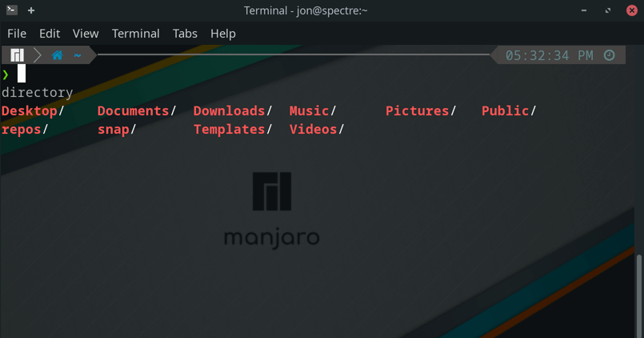This screenshot has width=644, height=338.
Task: Click the Manjaro logo in the prompt segment
Action: (18, 55)
